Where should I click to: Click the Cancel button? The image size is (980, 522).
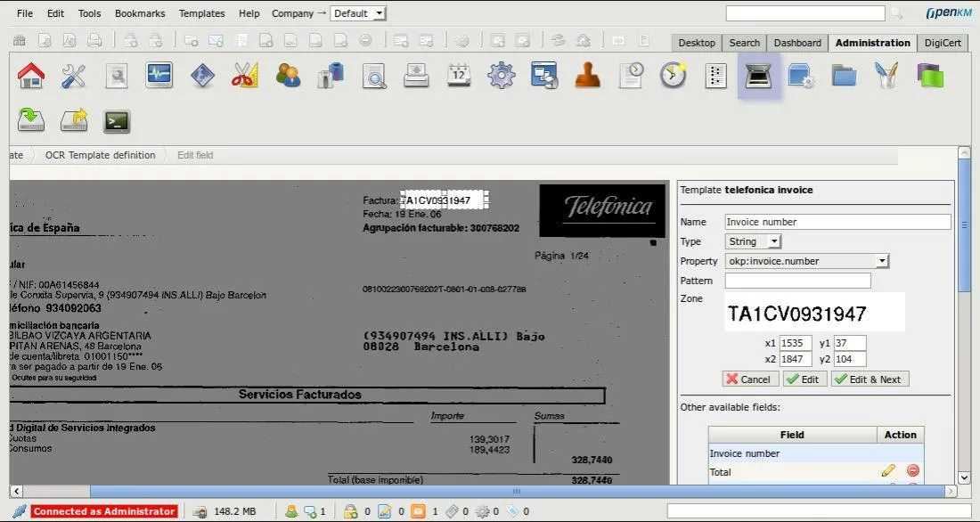pos(751,379)
